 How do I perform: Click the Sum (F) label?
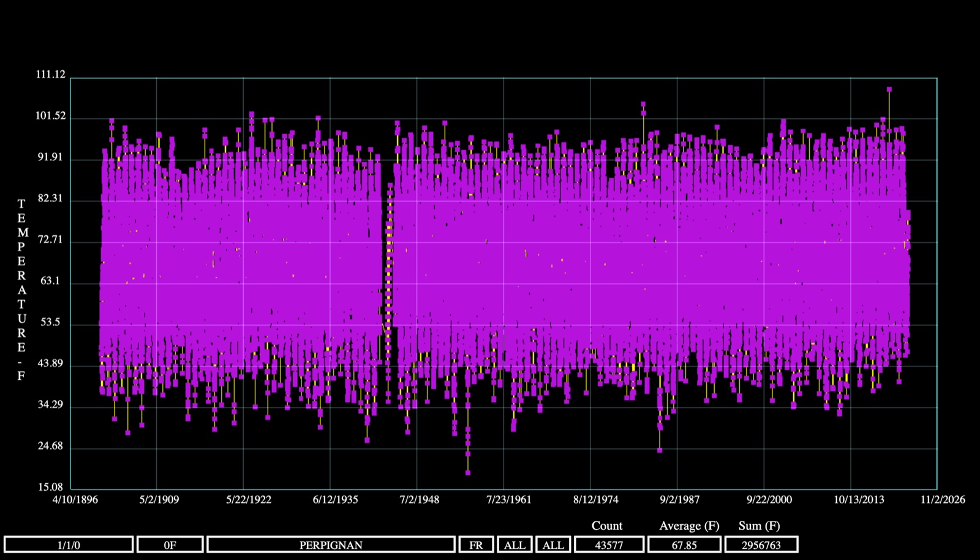[759, 526]
